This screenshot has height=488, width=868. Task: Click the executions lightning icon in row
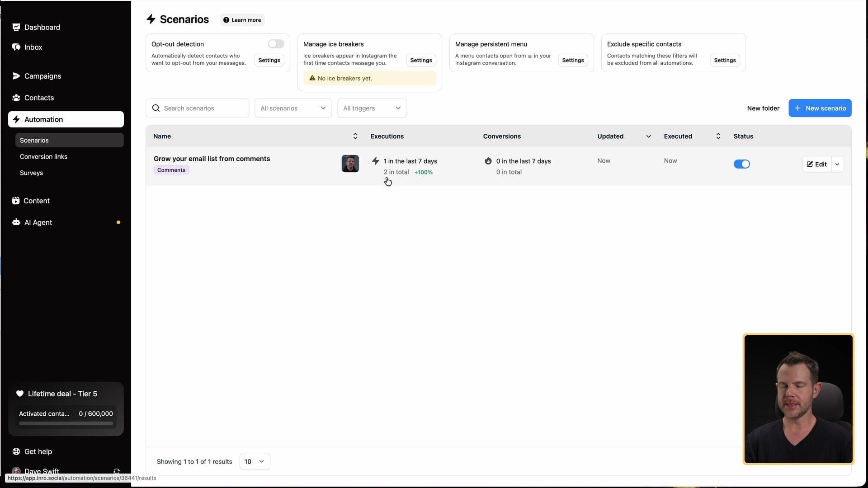(375, 161)
